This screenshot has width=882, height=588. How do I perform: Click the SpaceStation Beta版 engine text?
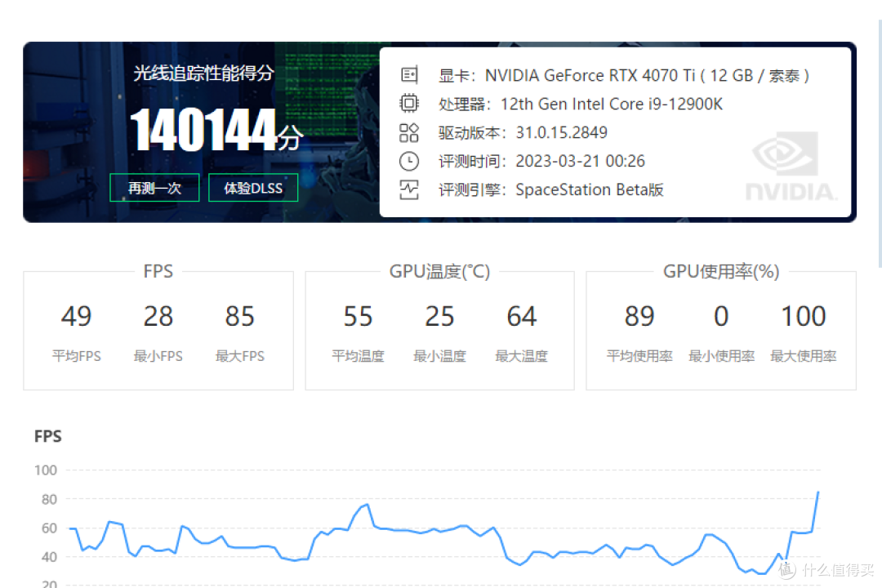590,190
